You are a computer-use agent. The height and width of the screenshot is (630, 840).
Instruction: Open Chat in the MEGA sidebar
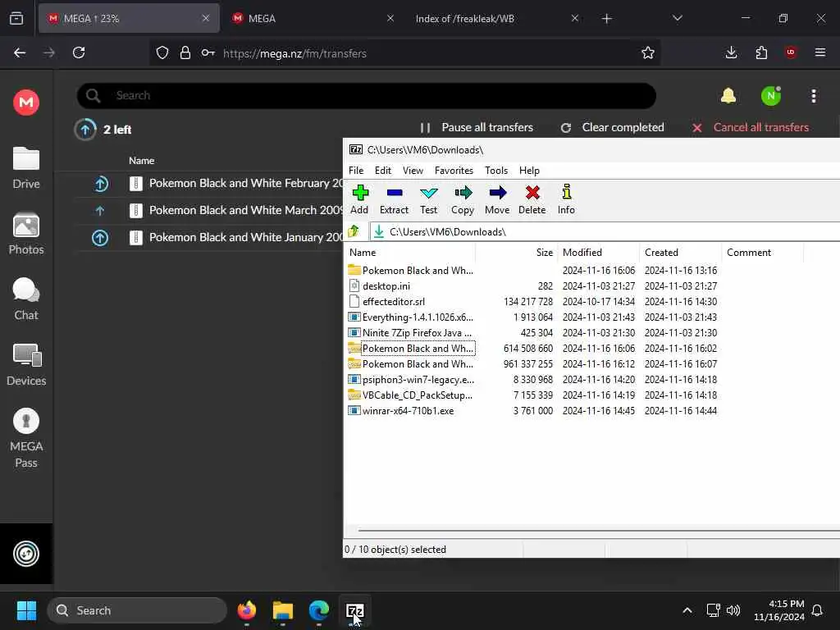(x=26, y=299)
